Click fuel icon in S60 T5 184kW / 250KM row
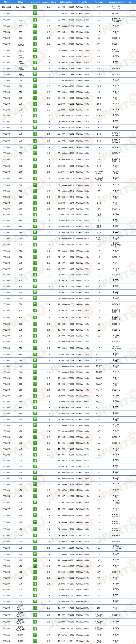The height and width of the screenshot is (644, 136). pos(35,191)
